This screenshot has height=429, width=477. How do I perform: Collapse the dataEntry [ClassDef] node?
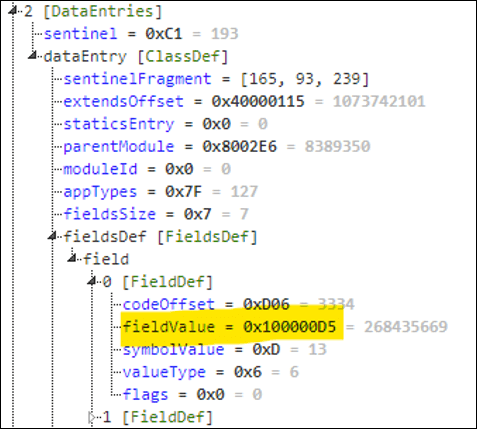32,55
